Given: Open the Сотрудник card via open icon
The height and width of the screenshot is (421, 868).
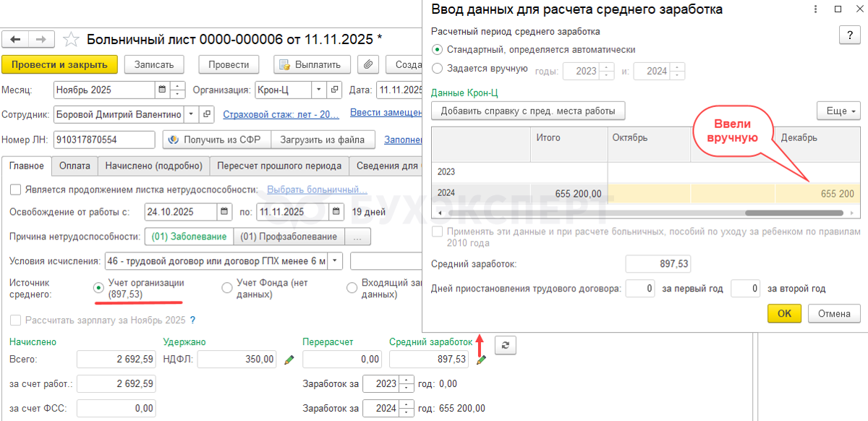Looking at the screenshot, I should [x=208, y=114].
